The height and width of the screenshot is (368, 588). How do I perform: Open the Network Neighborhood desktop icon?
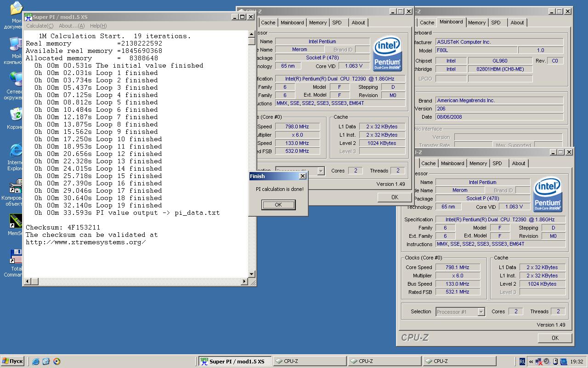click(16, 80)
